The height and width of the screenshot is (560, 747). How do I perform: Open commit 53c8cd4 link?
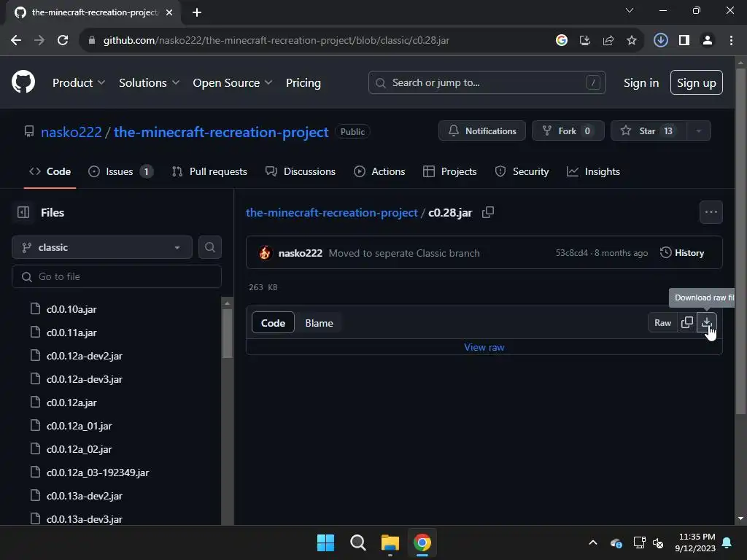pos(571,253)
